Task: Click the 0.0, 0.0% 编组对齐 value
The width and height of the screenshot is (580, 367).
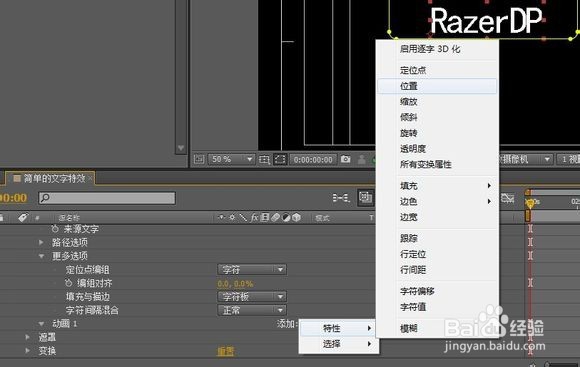Action: click(x=235, y=284)
